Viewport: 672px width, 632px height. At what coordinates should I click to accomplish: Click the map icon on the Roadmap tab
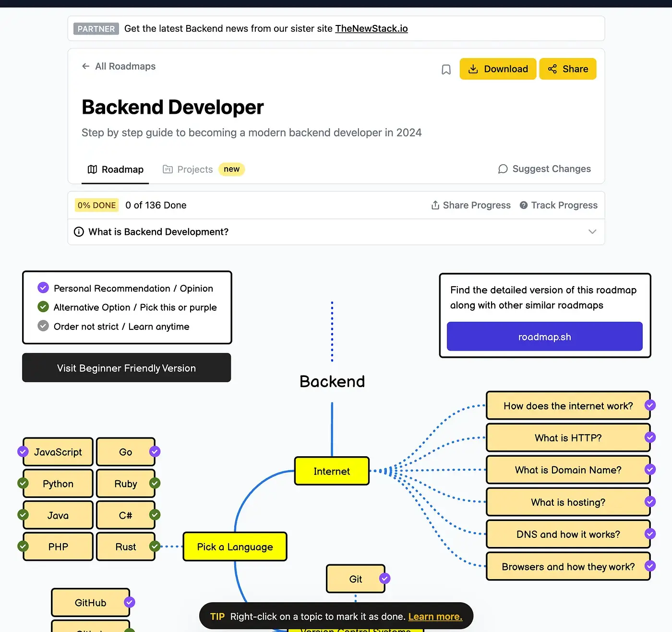tap(92, 169)
